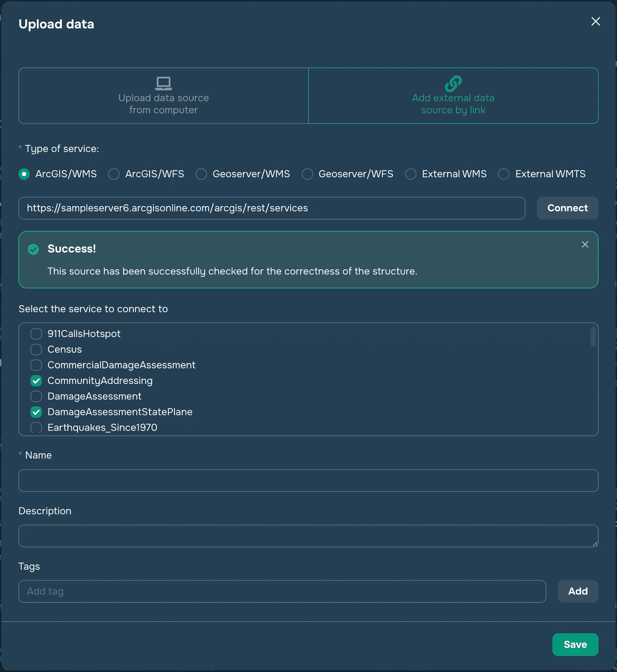Select Geoserver/WMS service type
Viewport: 617px width, 672px height.
[201, 174]
